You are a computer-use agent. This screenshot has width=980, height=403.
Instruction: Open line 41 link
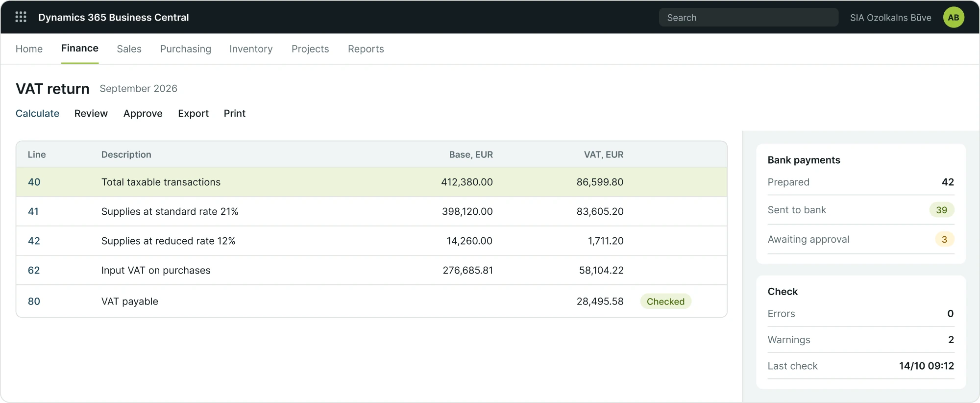[x=33, y=211]
